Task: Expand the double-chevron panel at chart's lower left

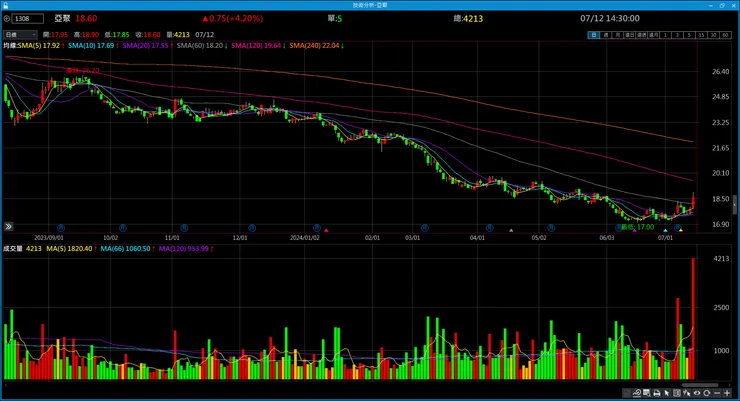Action: [8, 227]
